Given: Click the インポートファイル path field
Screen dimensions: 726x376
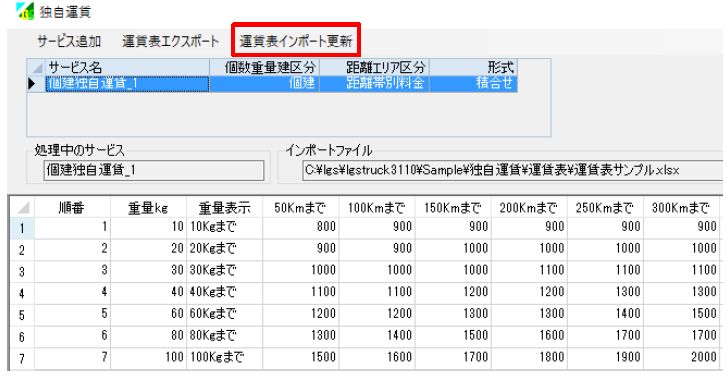Looking at the screenshot, I should click(512, 170).
